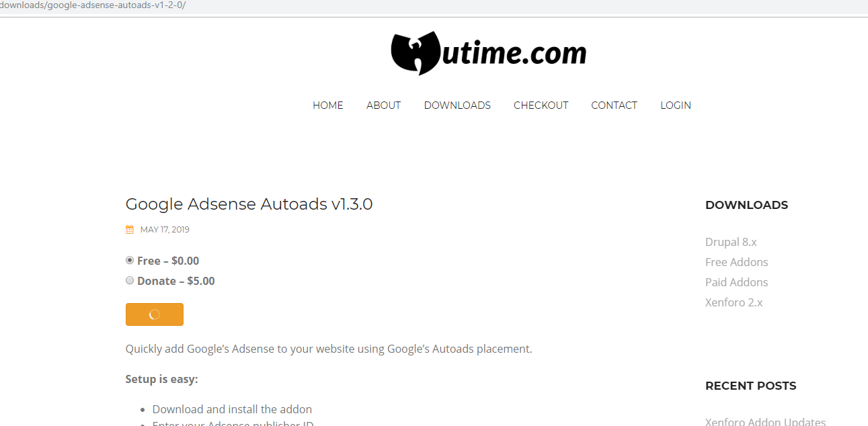Image resolution: width=868 pixels, height=426 pixels.
Task: Navigate to CHECKOUT
Action: click(x=541, y=105)
